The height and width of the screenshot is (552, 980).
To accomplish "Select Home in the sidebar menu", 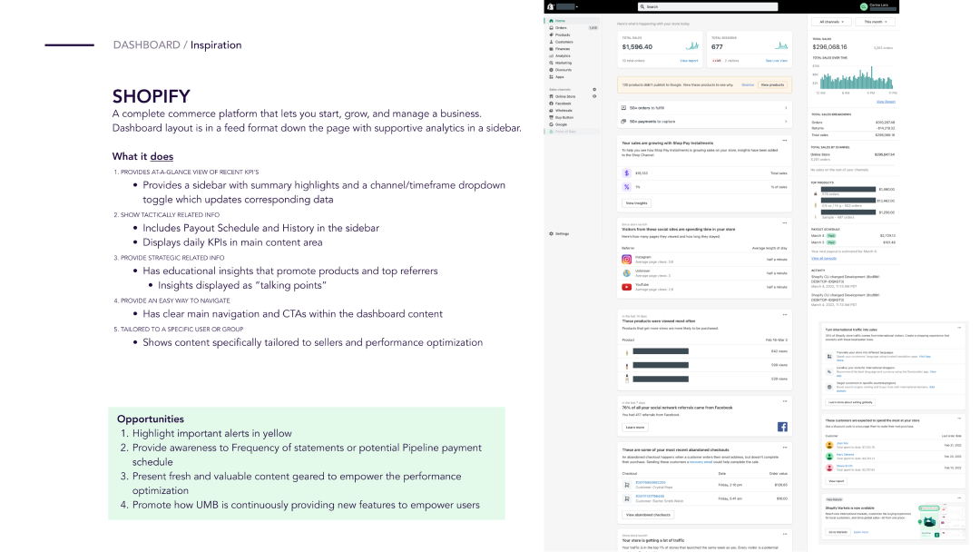I will 560,20.
